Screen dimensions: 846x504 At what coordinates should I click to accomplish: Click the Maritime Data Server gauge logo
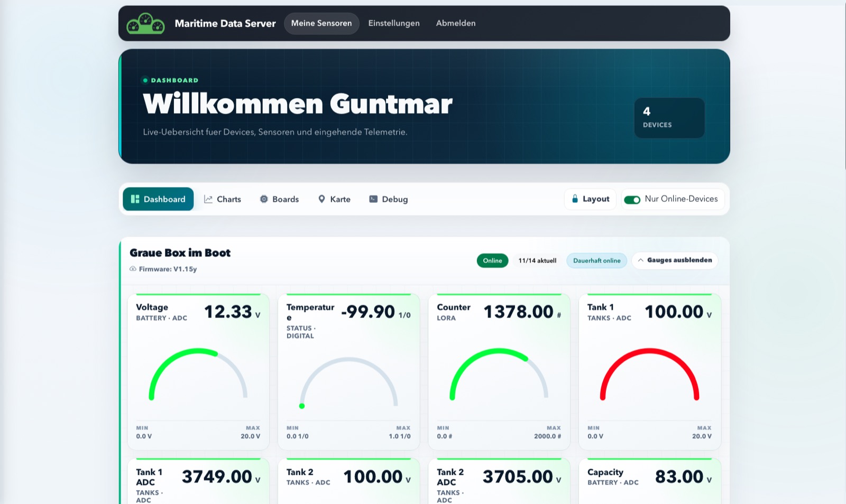[145, 23]
